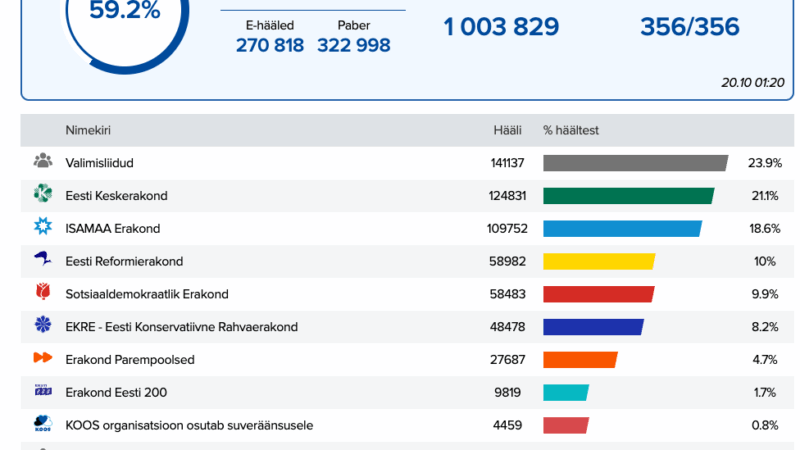Click vote count 58982 for Reformierakond
This screenshot has width=800, height=450.
(507, 261)
